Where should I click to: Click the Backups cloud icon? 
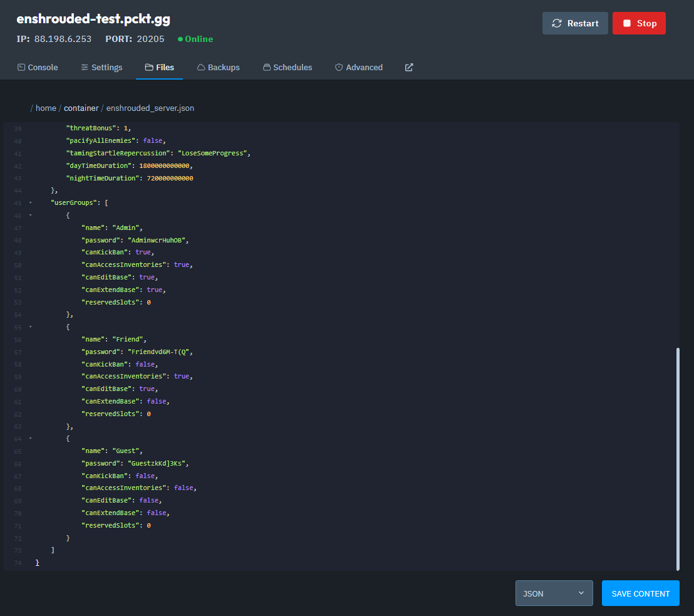201,67
